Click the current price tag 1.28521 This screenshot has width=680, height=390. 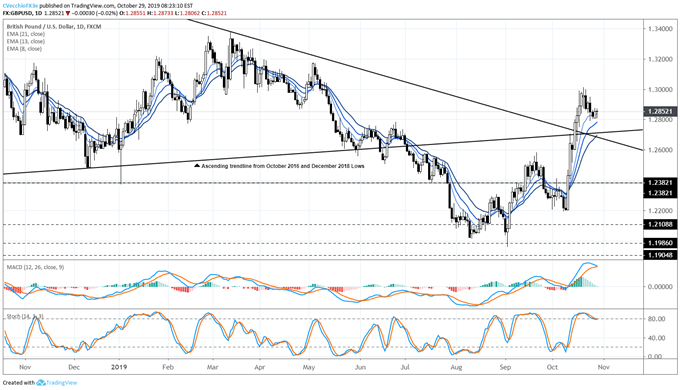click(660, 111)
